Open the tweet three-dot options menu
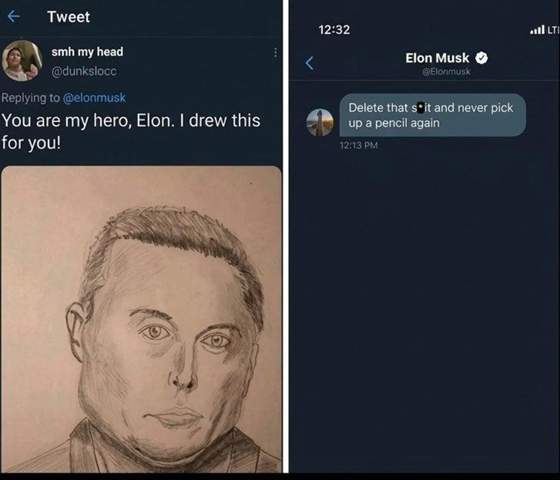 [x=275, y=53]
